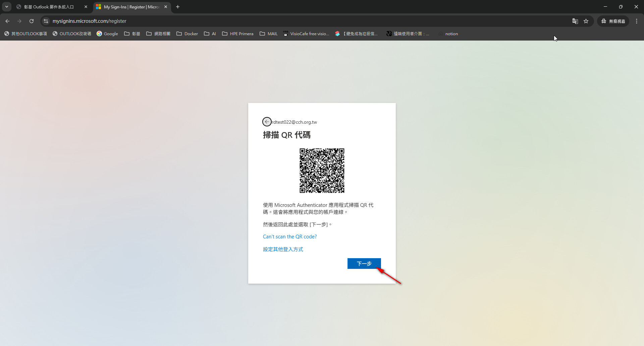Open the Google bookmark
The height and width of the screenshot is (346, 644).
(x=107, y=34)
